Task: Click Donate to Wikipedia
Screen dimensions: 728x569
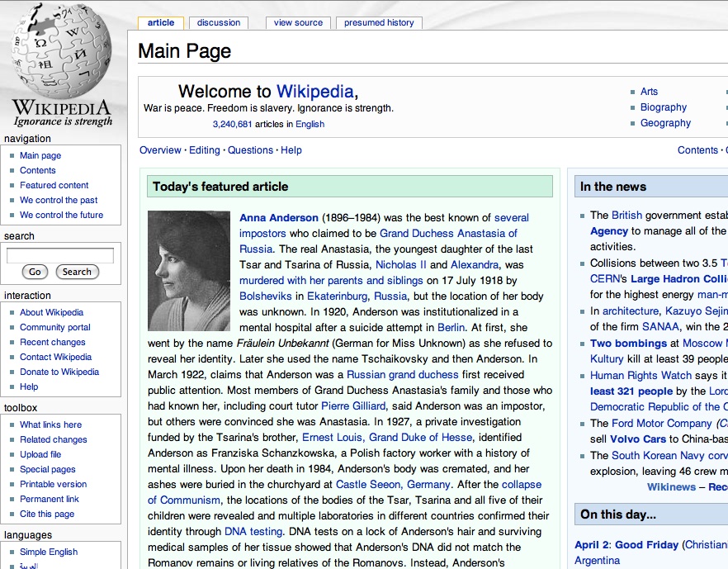Action: pos(59,372)
